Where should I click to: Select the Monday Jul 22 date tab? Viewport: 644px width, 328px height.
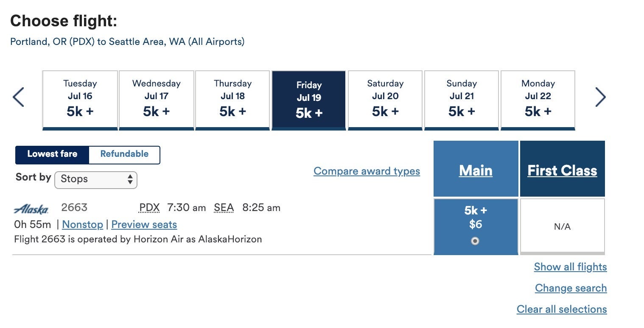click(x=538, y=99)
